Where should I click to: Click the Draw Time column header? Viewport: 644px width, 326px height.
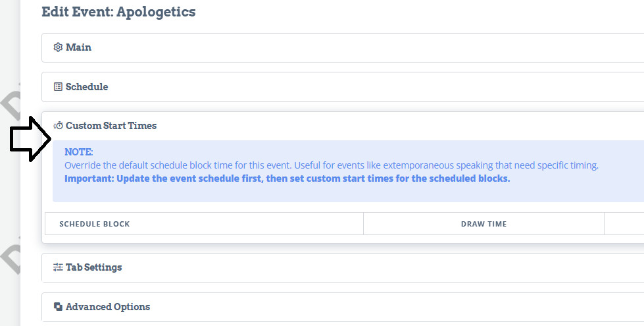point(483,224)
